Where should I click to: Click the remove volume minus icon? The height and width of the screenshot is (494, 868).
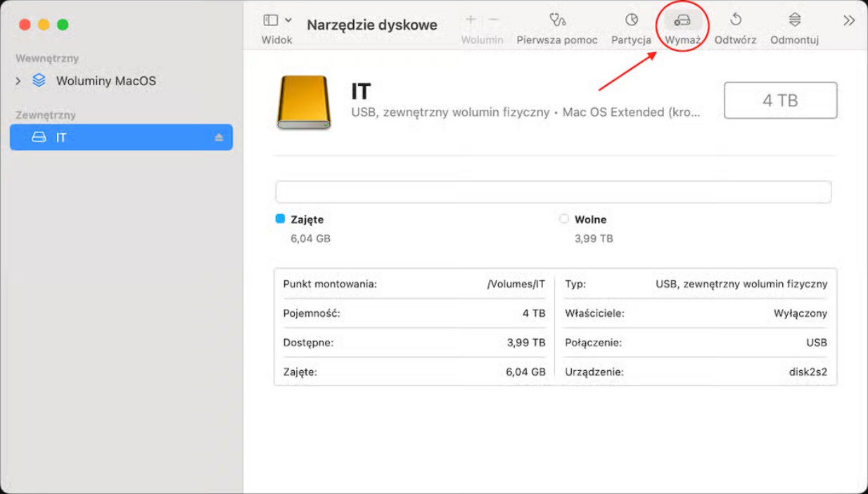tap(494, 20)
